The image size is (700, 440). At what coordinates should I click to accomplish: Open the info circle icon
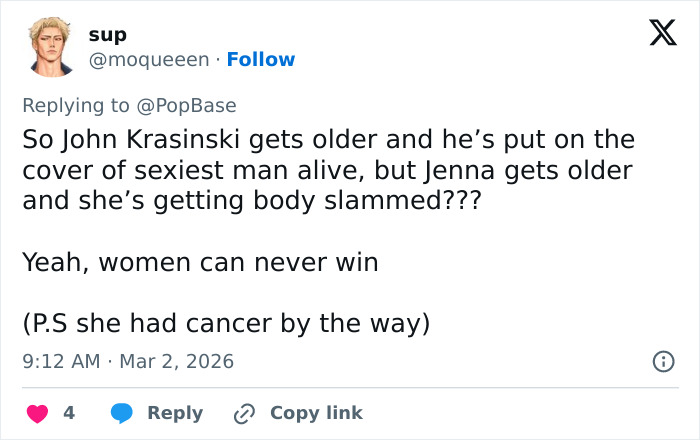click(662, 362)
